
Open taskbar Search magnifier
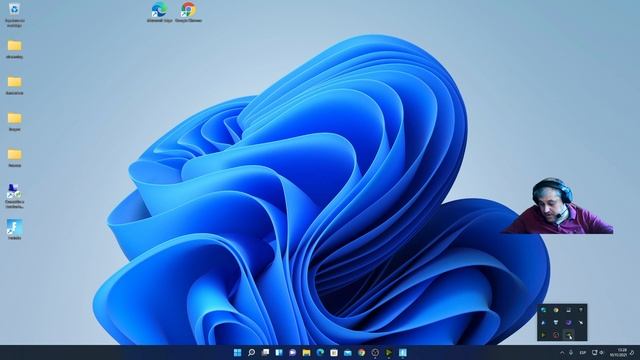pos(251,352)
